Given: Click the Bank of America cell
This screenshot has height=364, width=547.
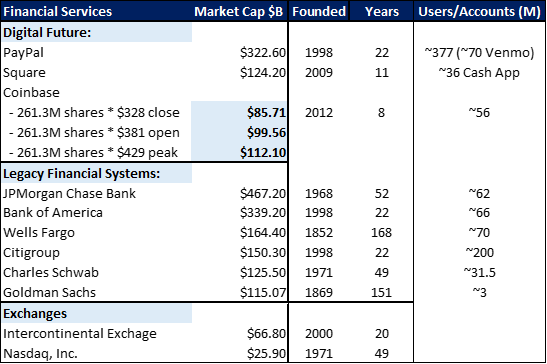Looking at the screenshot, I should tap(53, 213).
